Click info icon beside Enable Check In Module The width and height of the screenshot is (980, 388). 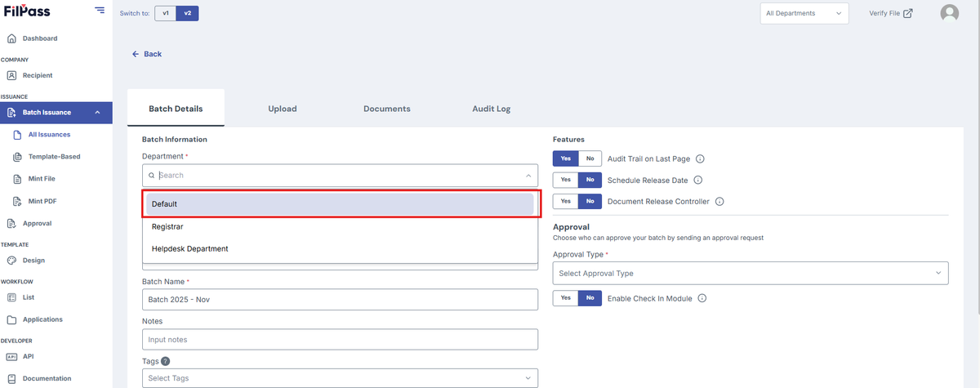pos(702,299)
